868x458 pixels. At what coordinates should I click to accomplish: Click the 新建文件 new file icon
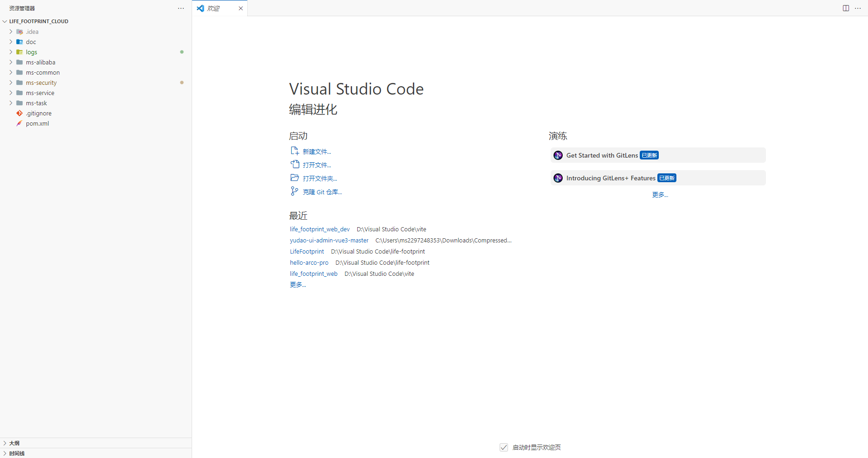tap(295, 151)
